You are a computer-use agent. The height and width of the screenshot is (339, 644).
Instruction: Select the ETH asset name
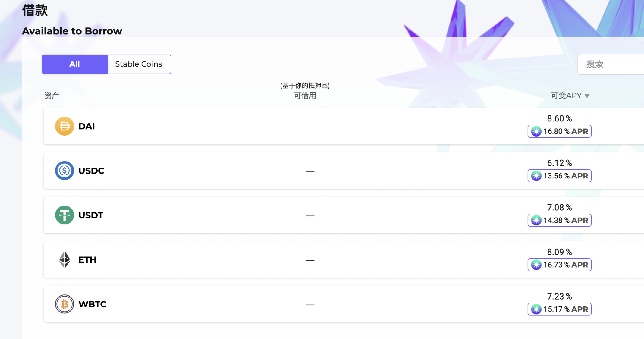pos(87,260)
